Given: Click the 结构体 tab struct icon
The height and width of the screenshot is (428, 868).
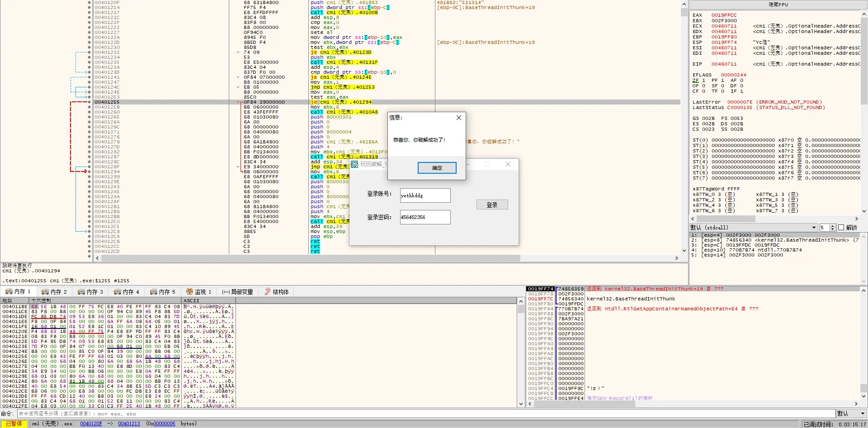Looking at the screenshot, I should 268,292.
